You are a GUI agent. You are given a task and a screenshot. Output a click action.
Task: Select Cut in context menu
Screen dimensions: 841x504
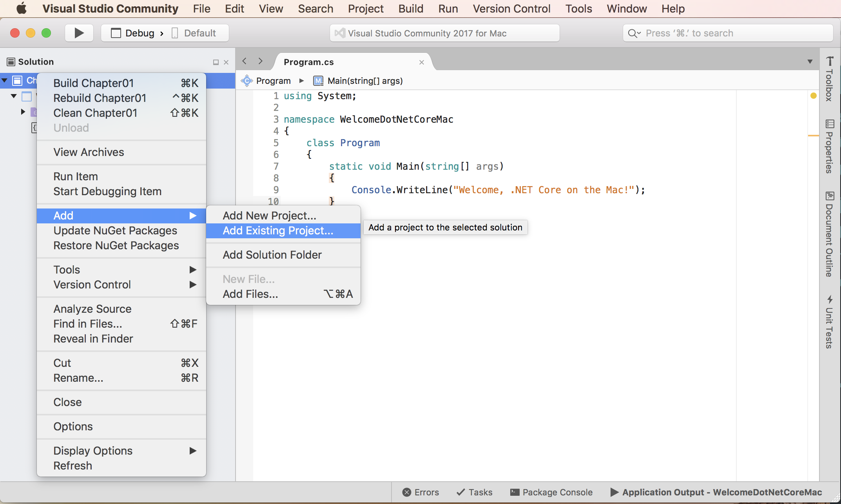[121, 363]
